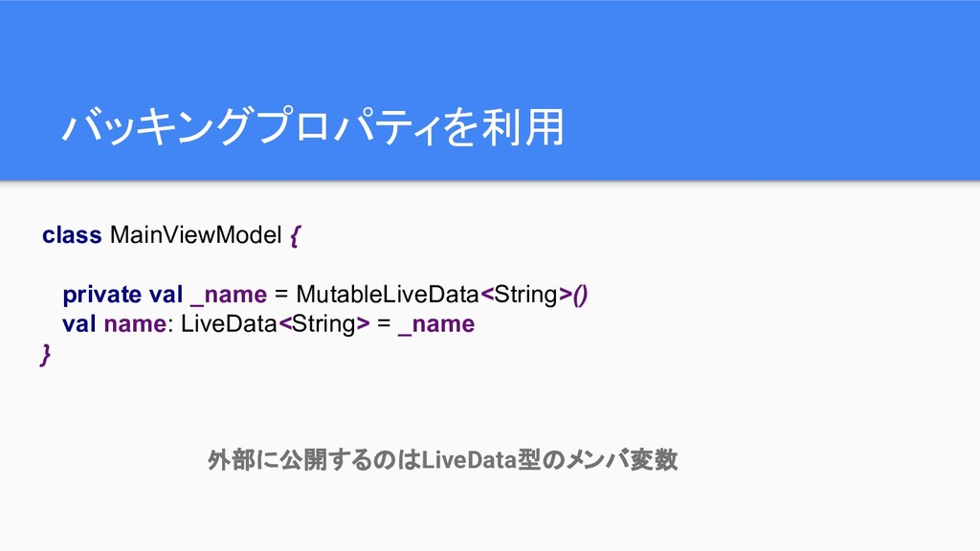Click the slide title バッキングプロパティを利用
Viewport: 980px width, 551px height.
coord(313,127)
